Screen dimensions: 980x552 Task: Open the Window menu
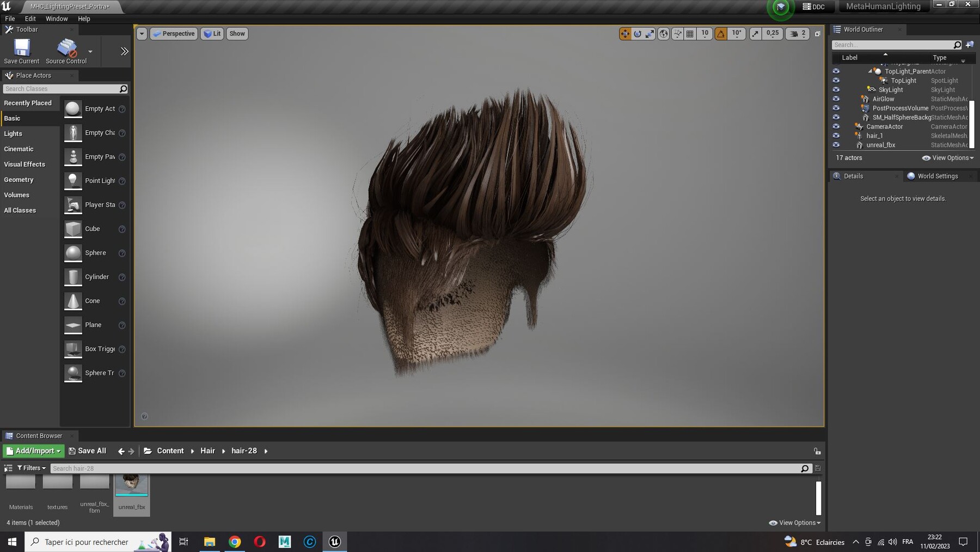(x=57, y=19)
